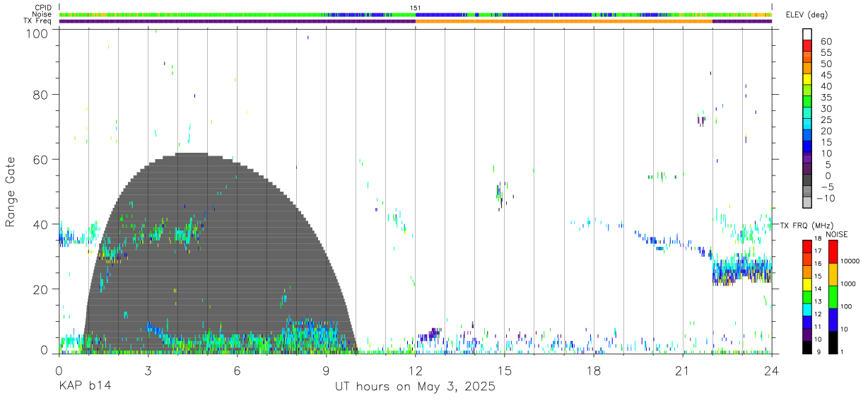868x401 pixels.
Task: Pick the orange segment of NOISE legend bar
Action: (833, 274)
